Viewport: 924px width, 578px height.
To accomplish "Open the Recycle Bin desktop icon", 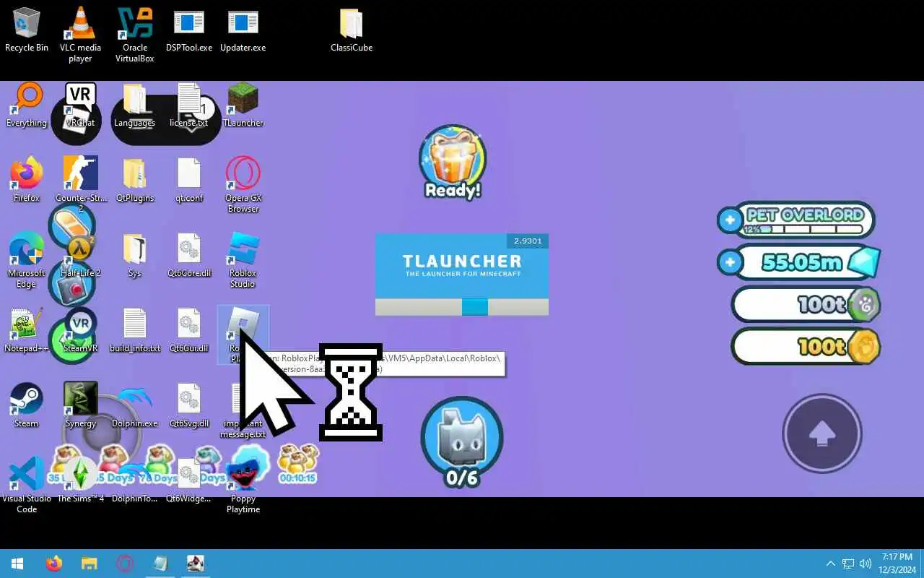I will (27, 30).
